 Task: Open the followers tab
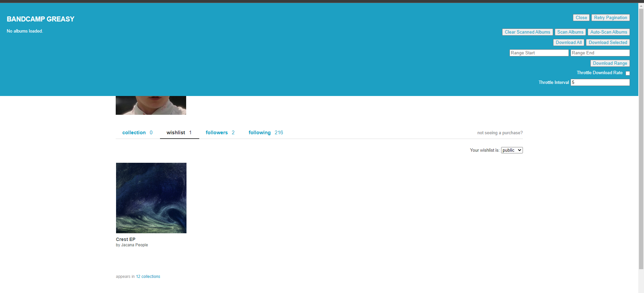click(220, 133)
